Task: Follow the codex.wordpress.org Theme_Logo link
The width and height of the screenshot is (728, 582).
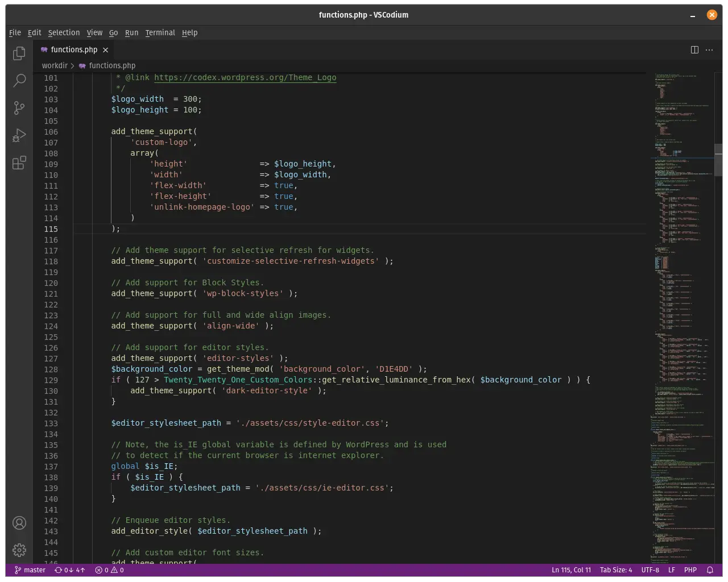Action: point(245,78)
